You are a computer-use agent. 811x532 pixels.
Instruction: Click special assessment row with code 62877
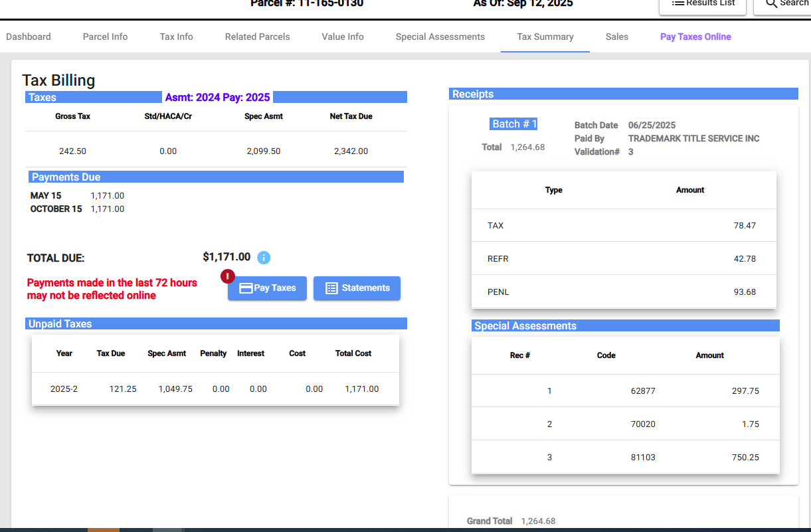click(624, 391)
